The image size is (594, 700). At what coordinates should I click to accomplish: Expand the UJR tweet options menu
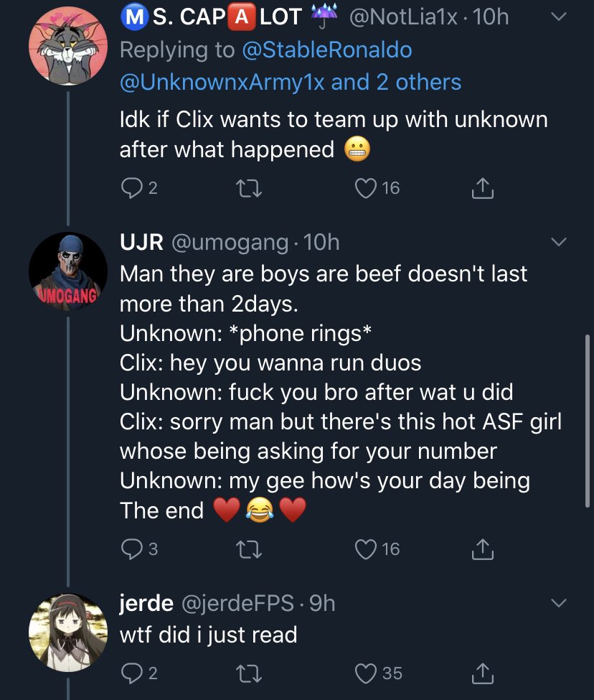559,242
